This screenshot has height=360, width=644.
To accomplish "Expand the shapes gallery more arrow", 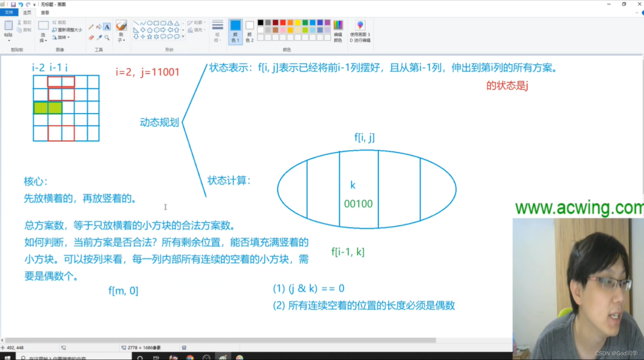I will coord(183,37).
